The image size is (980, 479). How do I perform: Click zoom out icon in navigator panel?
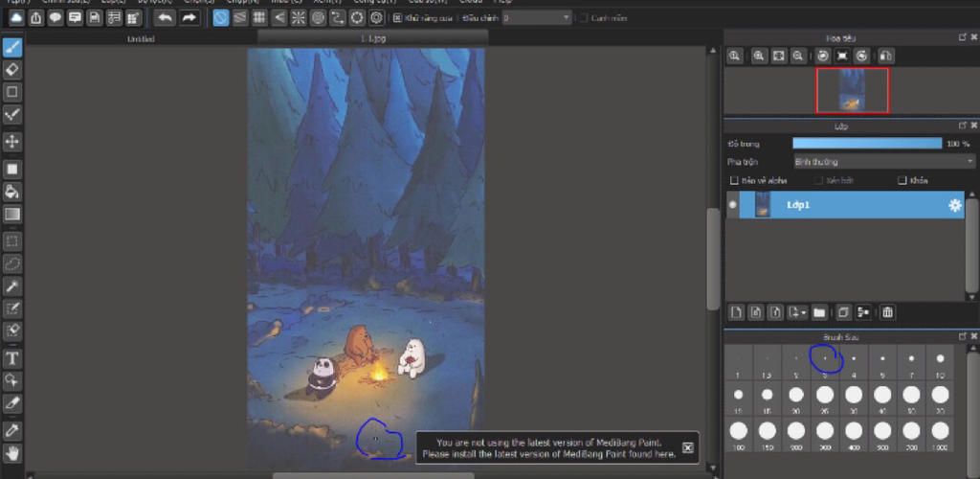point(797,56)
